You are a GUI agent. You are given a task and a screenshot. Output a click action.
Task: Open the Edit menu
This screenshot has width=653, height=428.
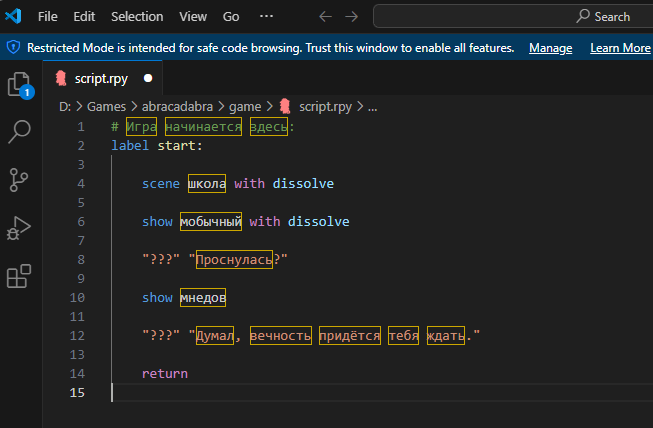(x=84, y=17)
